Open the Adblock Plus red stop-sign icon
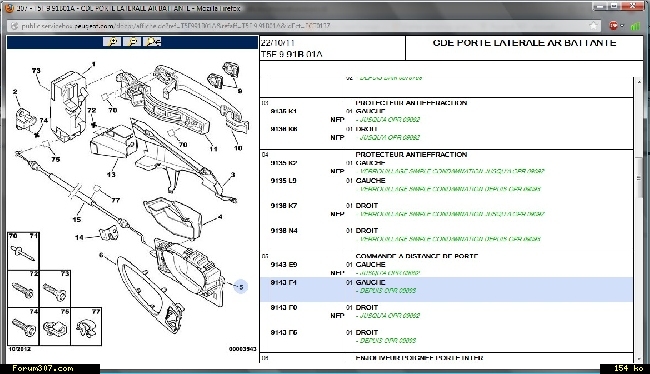 point(614,26)
